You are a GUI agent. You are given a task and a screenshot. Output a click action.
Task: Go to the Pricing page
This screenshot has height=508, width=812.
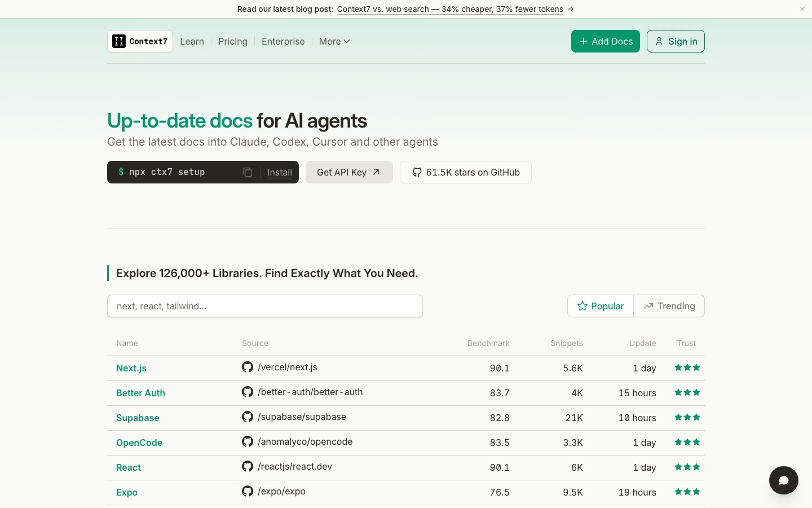click(x=233, y=41)
